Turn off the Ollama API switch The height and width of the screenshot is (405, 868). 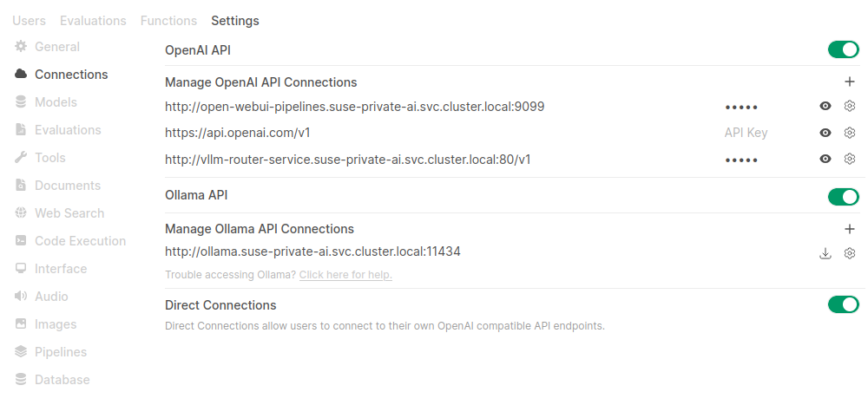[843, 197]
